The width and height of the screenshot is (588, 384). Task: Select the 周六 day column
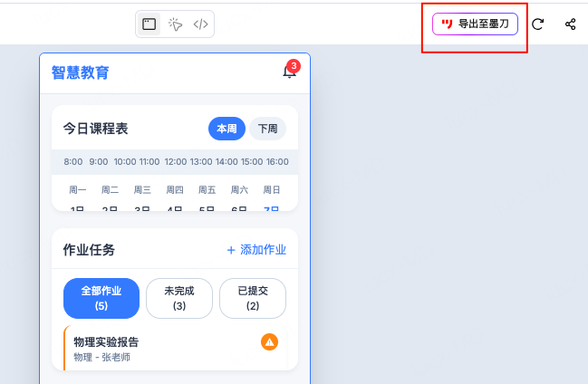[x=239, y=190]
